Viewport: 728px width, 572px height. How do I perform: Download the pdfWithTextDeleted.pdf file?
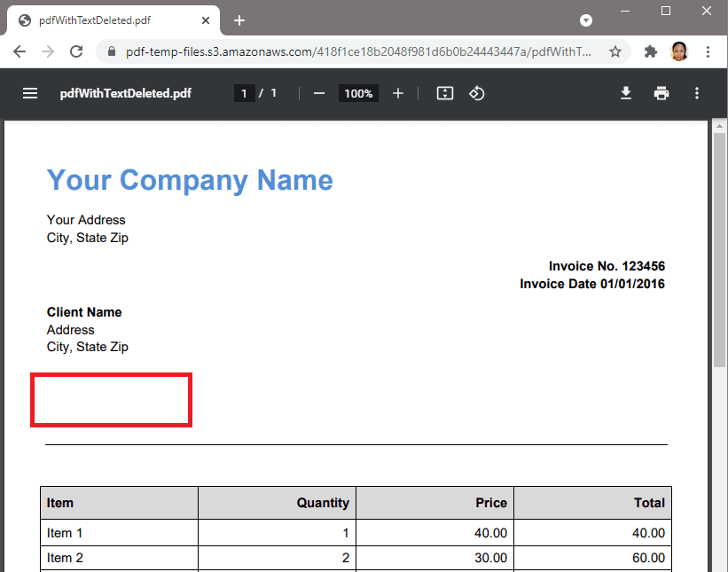pos(626,93)
